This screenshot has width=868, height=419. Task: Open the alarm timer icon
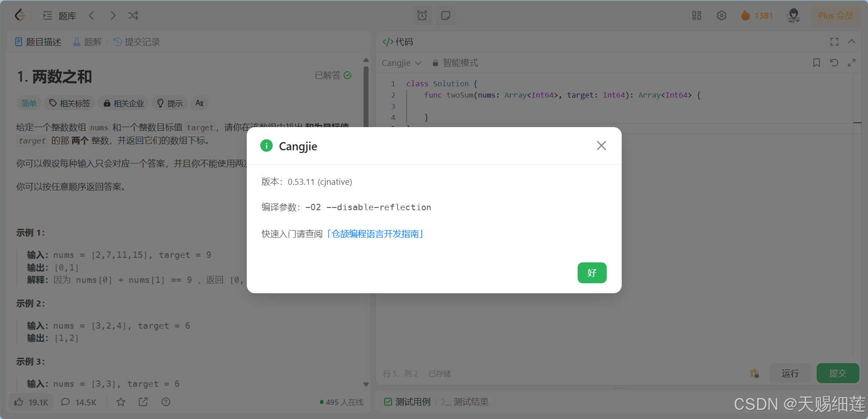pos(422,15)
